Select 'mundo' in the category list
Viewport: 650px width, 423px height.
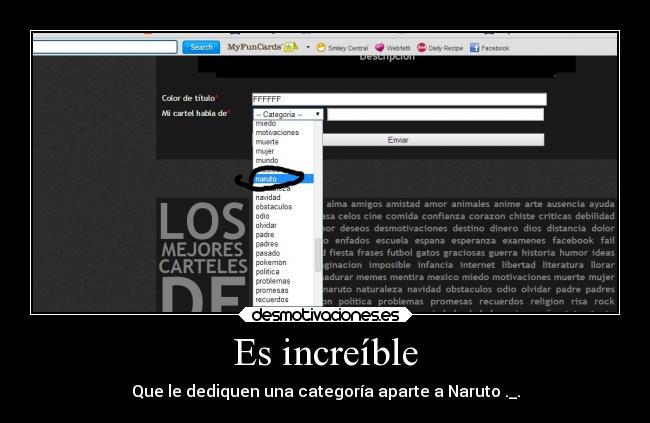[x=267, y=160]
